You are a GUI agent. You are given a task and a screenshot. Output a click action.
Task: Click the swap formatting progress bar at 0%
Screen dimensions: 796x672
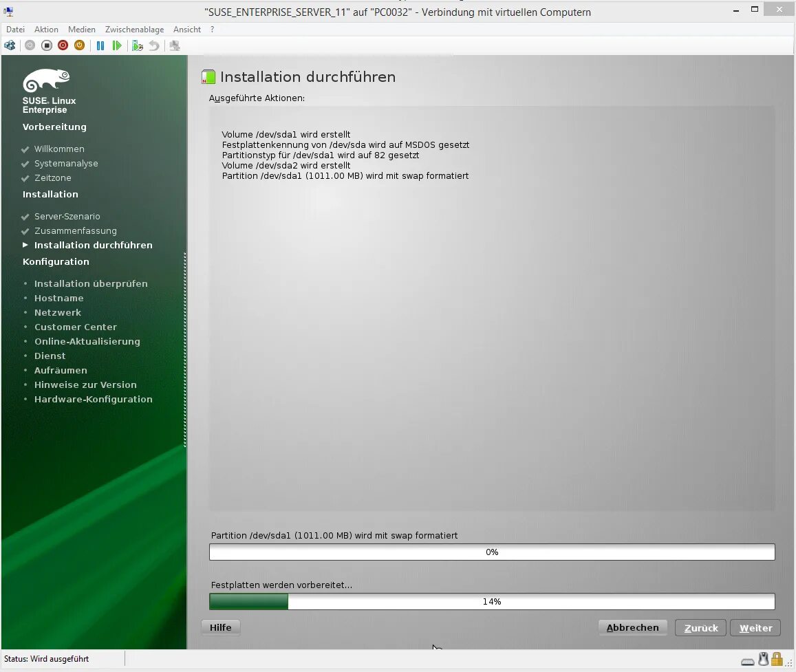[x=492, y=552]
